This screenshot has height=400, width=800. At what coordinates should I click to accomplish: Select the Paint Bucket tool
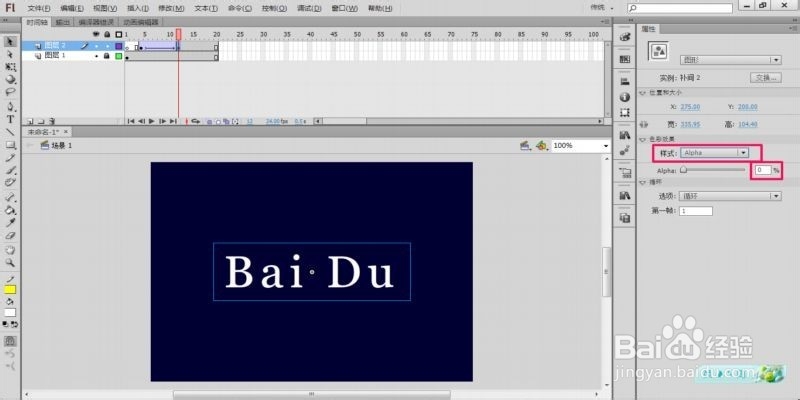pyautogui.click(x=10, y=210)
